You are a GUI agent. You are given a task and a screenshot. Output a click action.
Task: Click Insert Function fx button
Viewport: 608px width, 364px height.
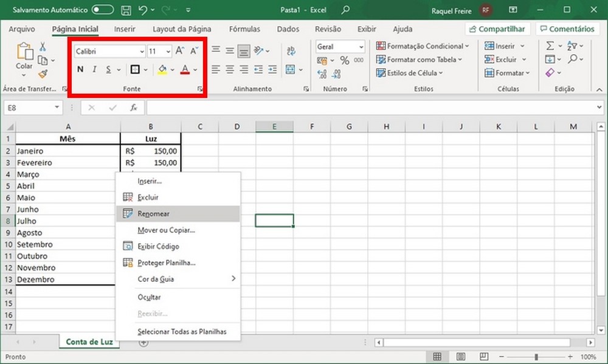[133, 108]
